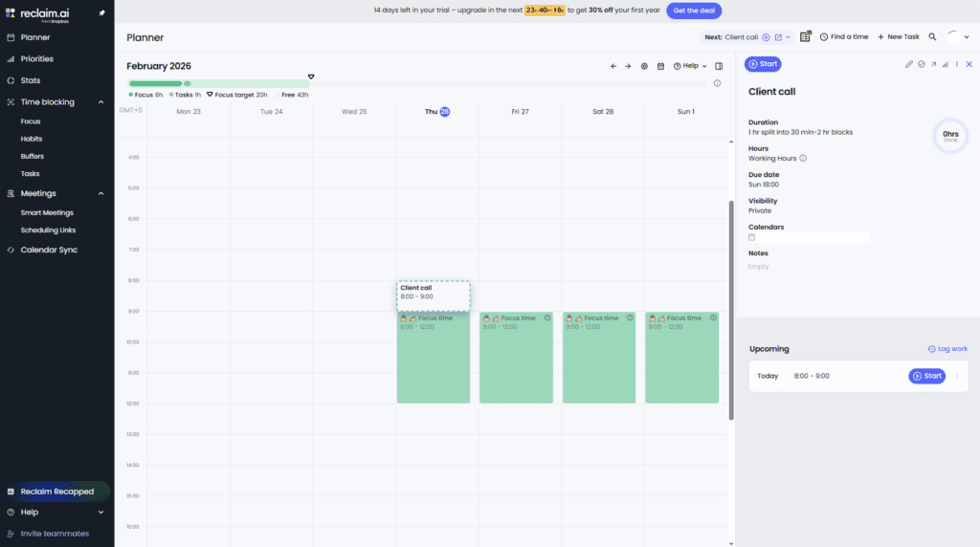980x547 pixels.
Task: Click the focus target marker on progress bar
Action: tap(311, 77)
